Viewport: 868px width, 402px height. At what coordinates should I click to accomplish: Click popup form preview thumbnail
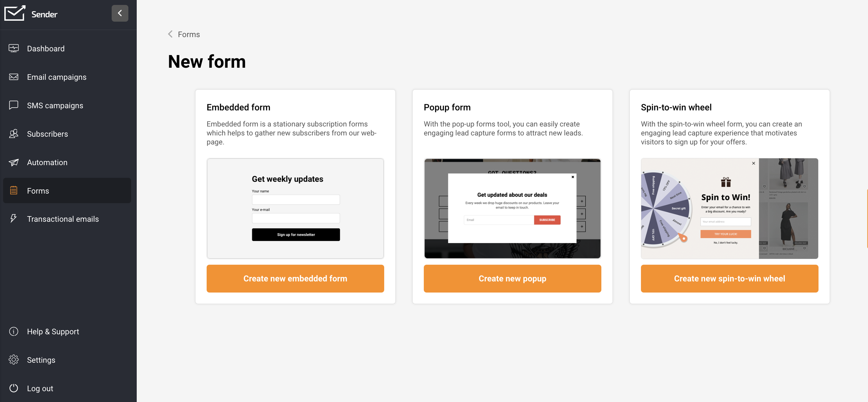click(512, 208)
